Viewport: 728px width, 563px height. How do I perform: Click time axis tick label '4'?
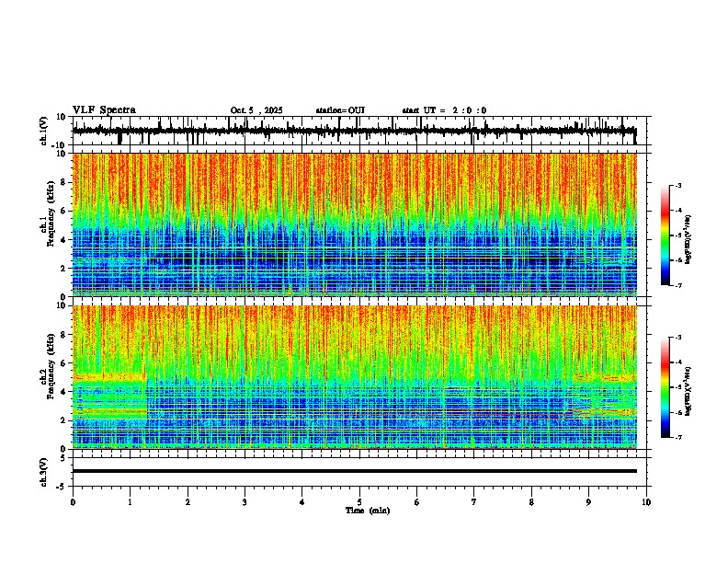[302, 502]
